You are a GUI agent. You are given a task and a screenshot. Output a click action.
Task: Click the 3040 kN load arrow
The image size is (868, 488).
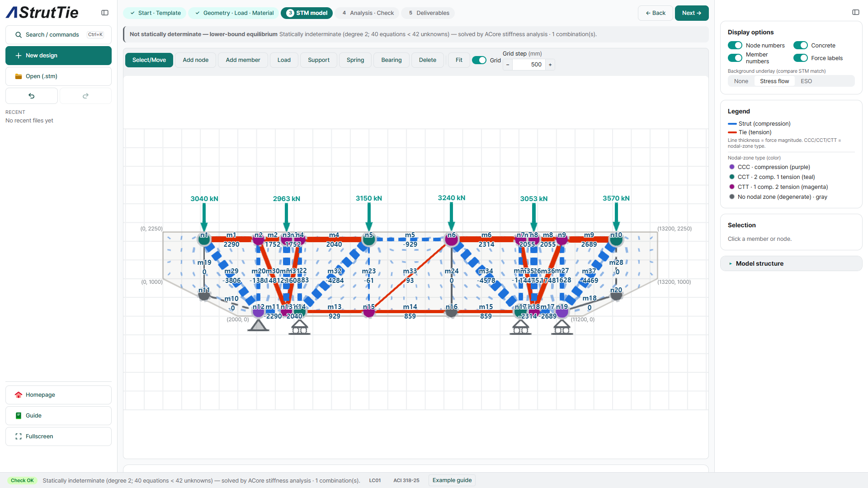(x=204, y=217)
